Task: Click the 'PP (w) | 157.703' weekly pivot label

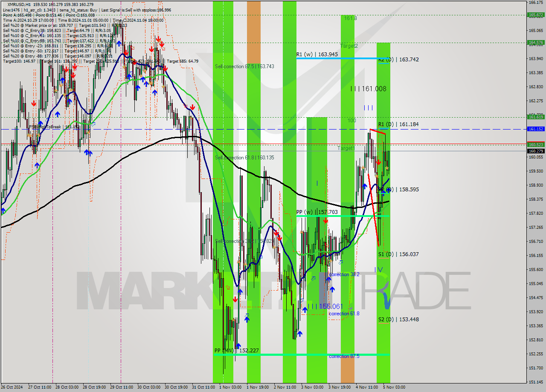Action: [x=317, y=212]
